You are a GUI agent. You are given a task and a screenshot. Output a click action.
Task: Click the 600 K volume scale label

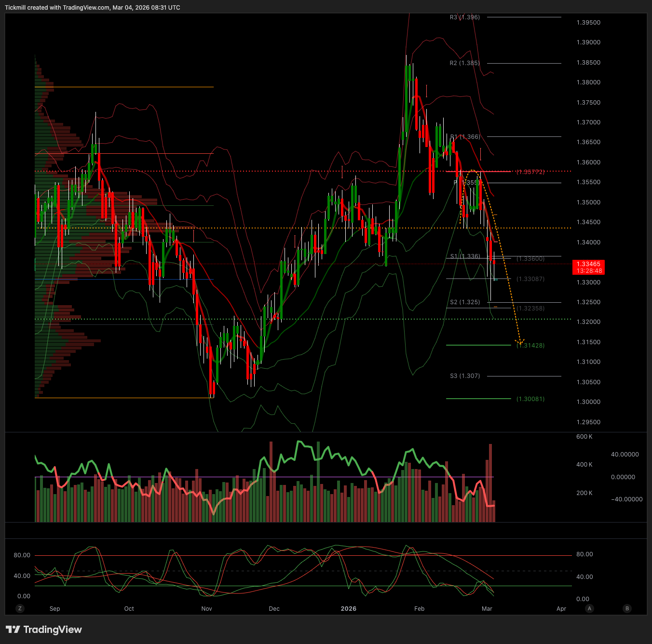click(584, 437)
